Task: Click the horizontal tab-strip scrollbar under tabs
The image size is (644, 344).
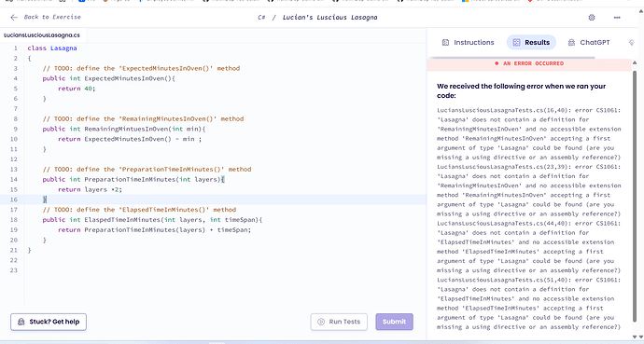Action: pyautogui.click(x=512, y=58)
